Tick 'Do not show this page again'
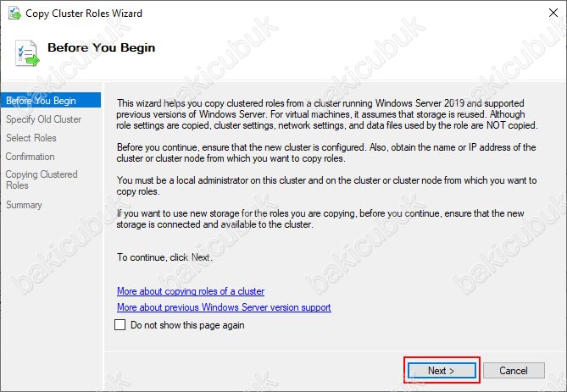The width and height of the screenshot is (567, 392). tap(120, 325)
